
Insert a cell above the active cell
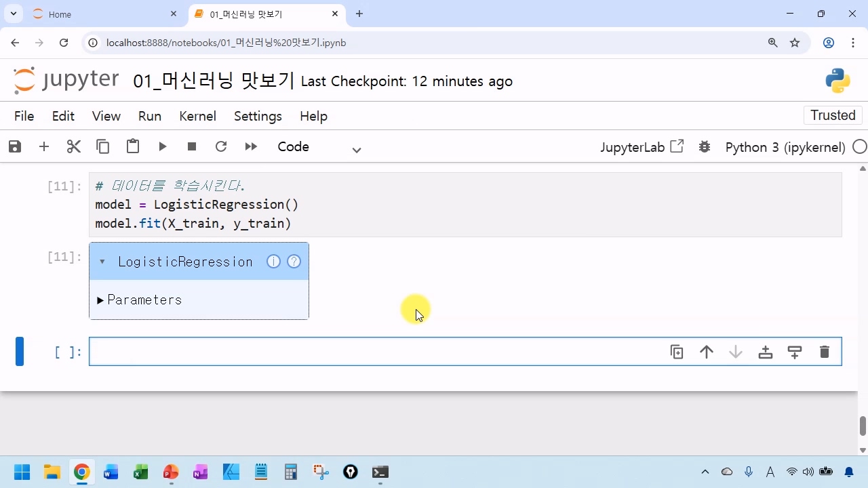[x=766, y=352]
